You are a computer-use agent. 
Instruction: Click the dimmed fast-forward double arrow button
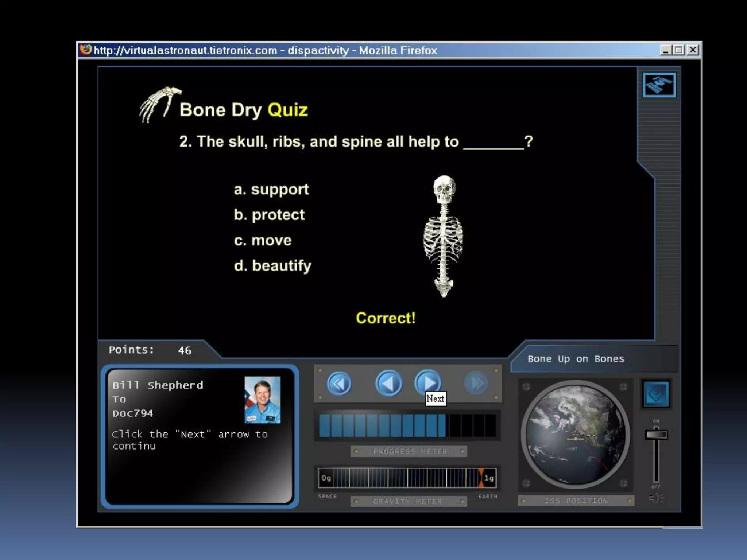click(x=476, y=383)
